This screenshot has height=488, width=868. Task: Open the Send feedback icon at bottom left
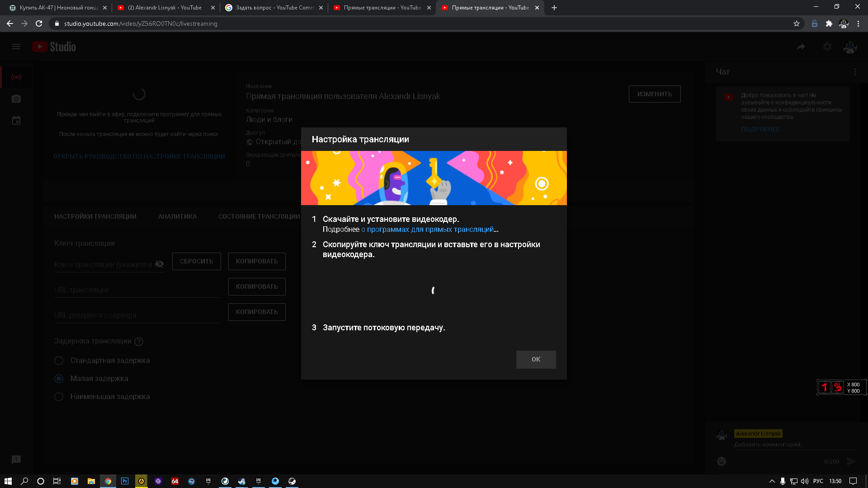coord(16,460)
